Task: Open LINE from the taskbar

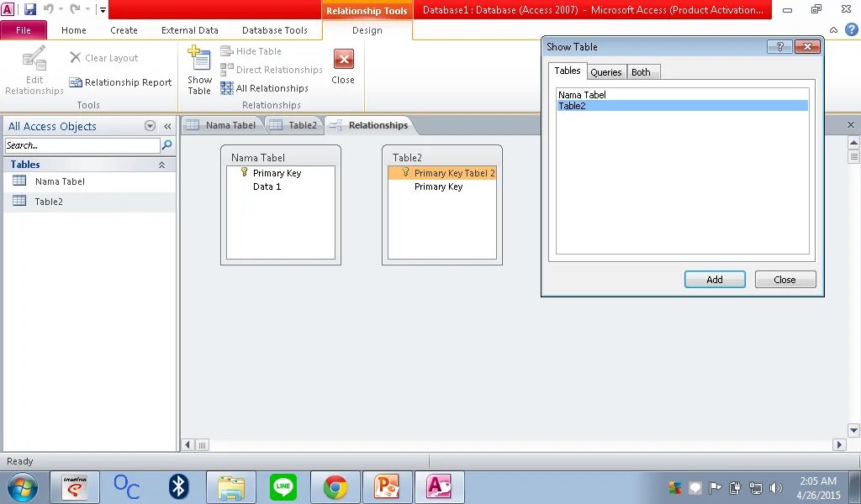Action: click(283, 487)
